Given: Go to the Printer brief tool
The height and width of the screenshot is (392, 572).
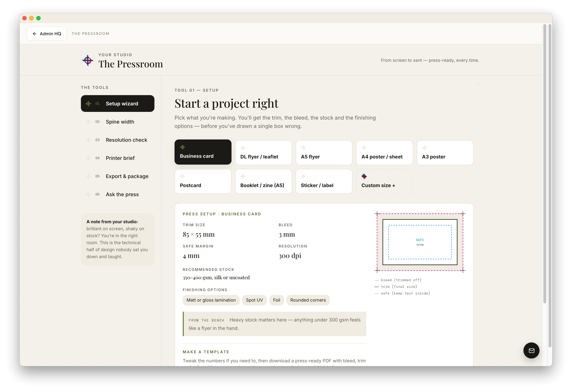Looking at the screenshot, I should pyautogui.click(x=118, y=158).
